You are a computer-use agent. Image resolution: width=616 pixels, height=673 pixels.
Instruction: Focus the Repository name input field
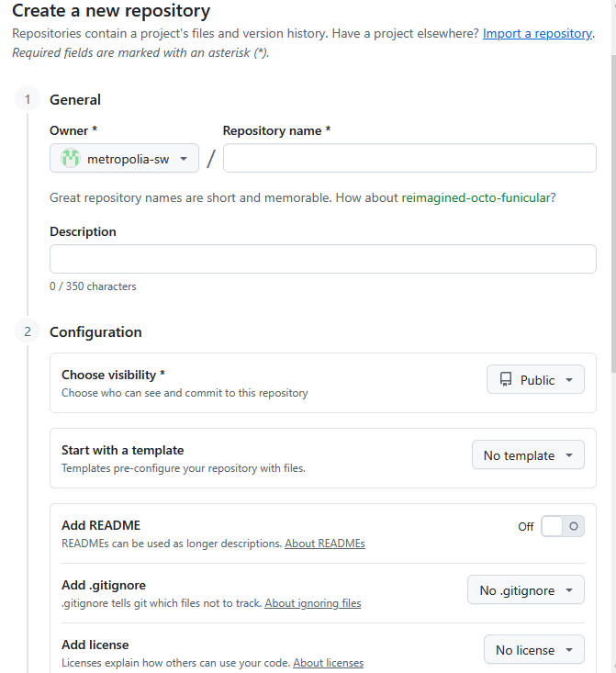pyautogui.click(x=409, y=159)
